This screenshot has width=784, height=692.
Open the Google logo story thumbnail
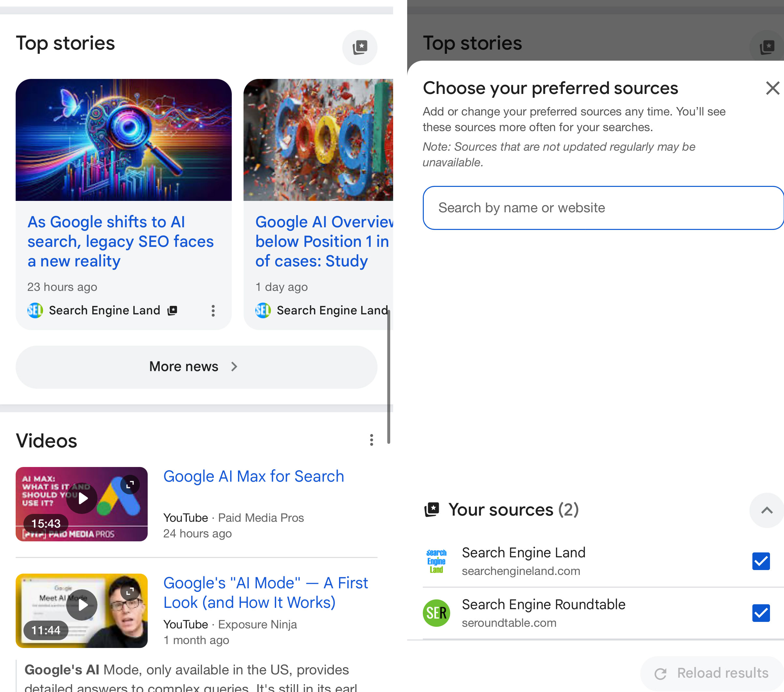point(318,140)
